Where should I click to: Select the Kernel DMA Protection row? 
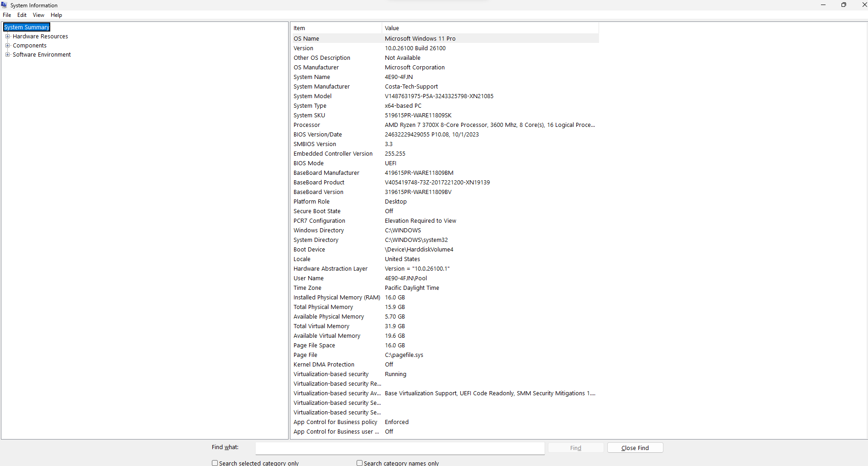(x=445, y=365)
